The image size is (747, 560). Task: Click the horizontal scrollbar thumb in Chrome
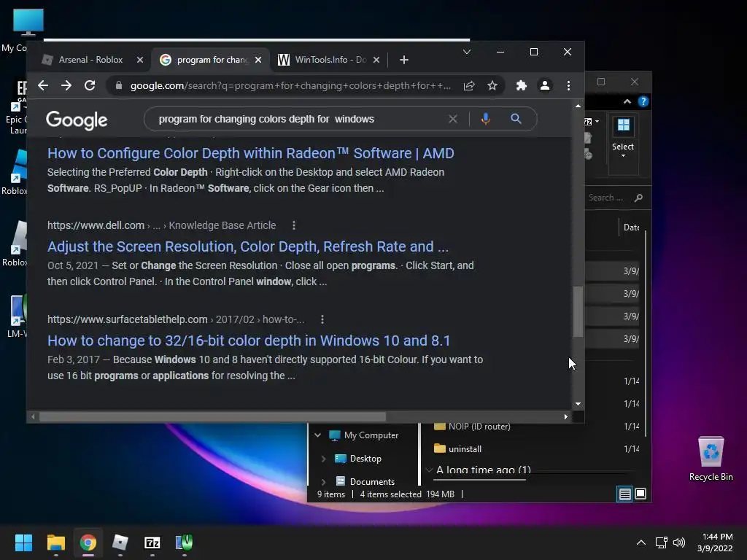pos(212,416)
